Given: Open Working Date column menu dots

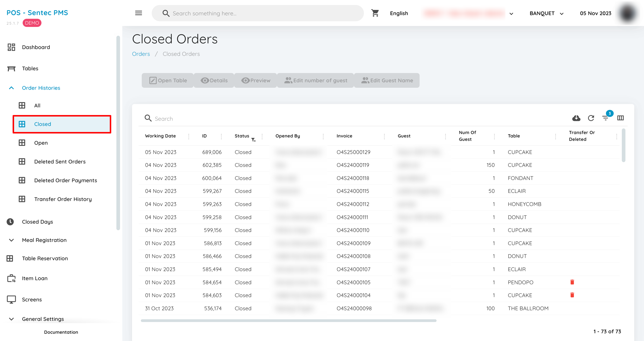Looking at the screenshot, I should tap(189, 136).
